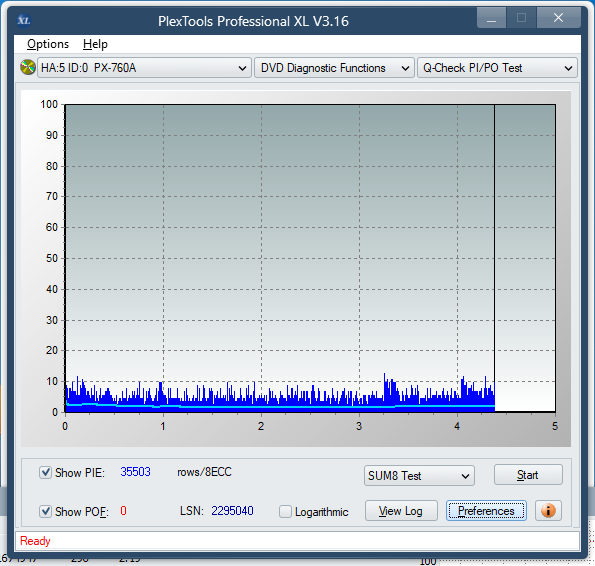
Task: Open the Options menu
Action: pyautogui.click(x=48, y=44)
